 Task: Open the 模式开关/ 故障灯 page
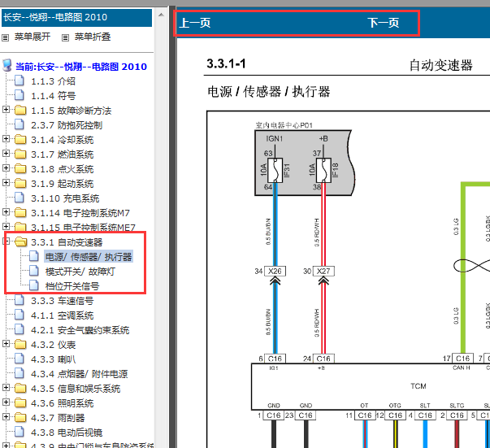pyautogui.click(x=80, y=272)
